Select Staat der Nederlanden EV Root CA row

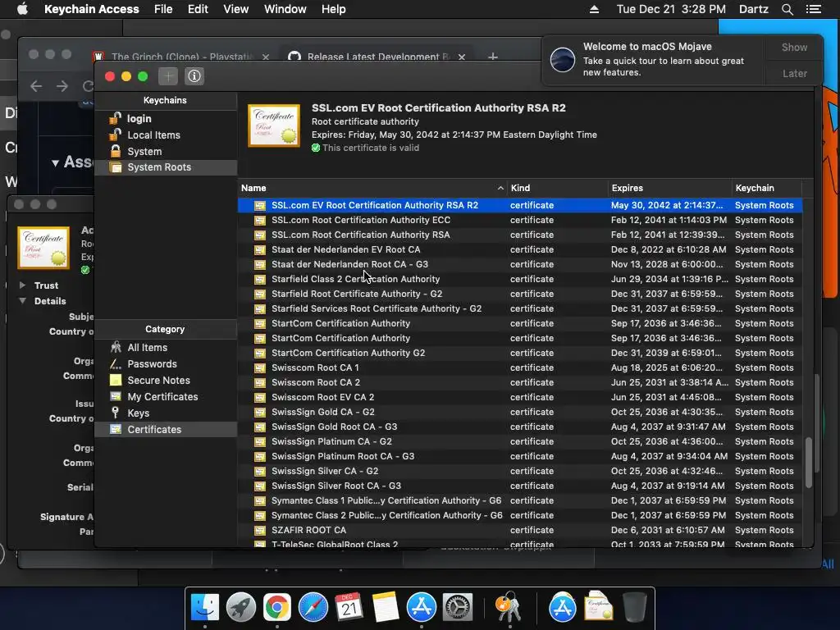519,249
